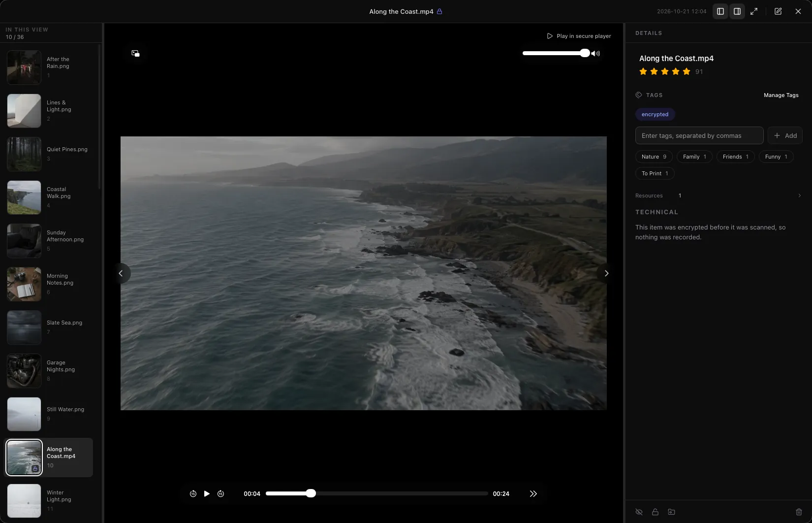Go to the next item arrow
812x523 pixels.
606,273
